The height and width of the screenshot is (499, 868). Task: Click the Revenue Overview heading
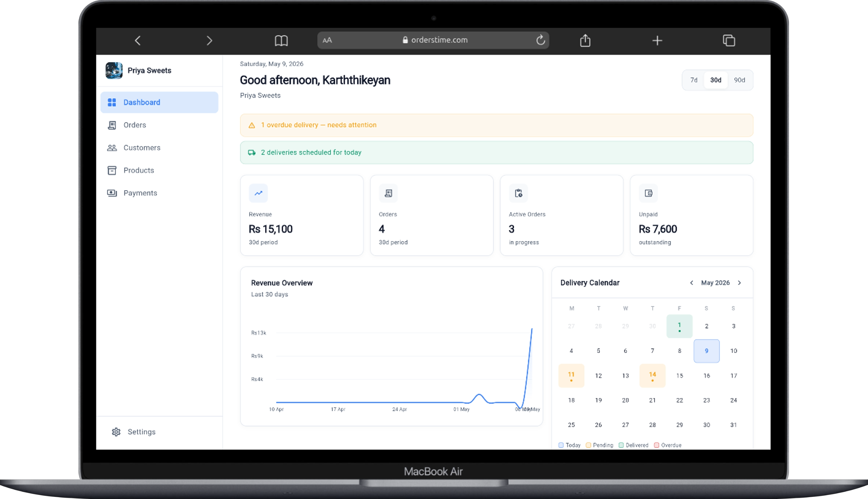pyautogui.click(x=282, y=283)
